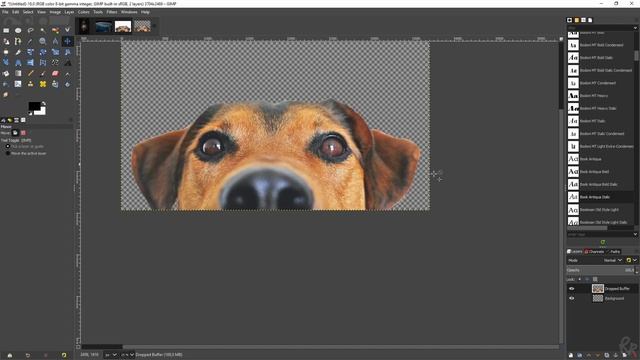The height and width of the screenshot is (360, 640).
Task: Select the Crop tool
Action: coord(18,52)
